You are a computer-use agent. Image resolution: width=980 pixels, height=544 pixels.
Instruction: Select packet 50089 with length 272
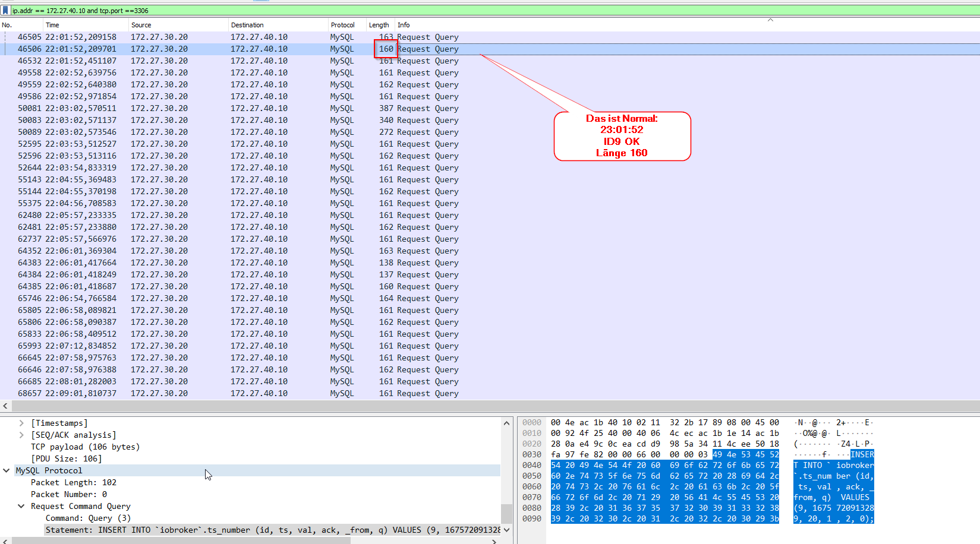click(x=490, y=132)
